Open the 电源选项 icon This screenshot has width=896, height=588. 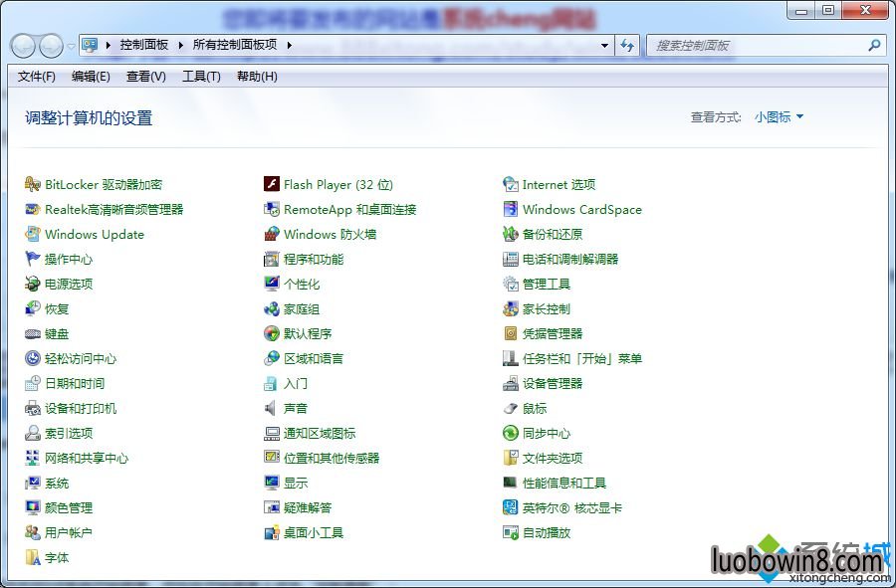33,284
